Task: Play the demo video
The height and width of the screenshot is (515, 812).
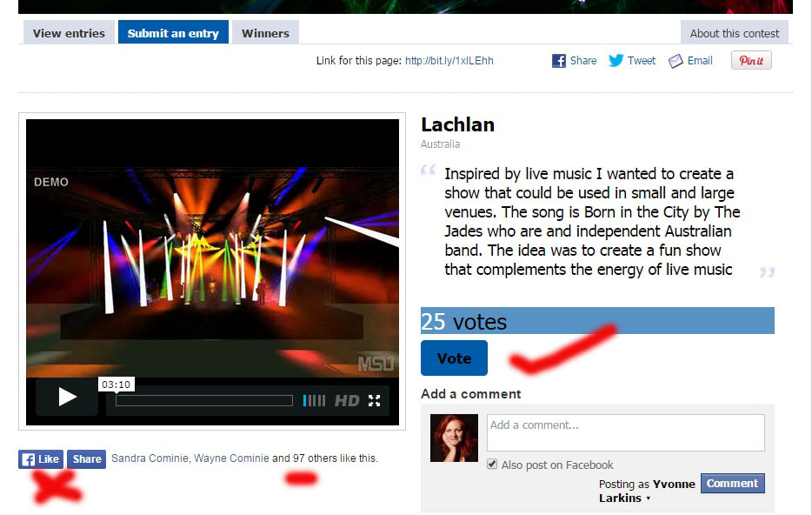Action: tap(67, 398)
